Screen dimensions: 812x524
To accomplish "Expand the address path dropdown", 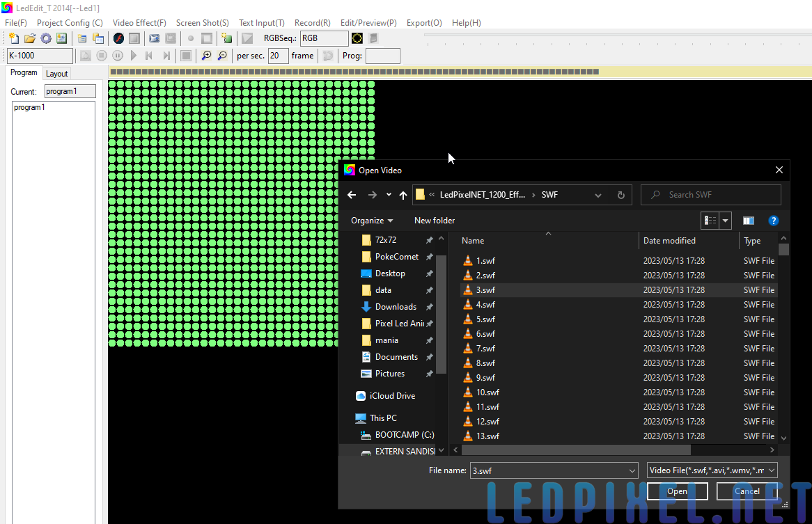I will pos(598,195).
